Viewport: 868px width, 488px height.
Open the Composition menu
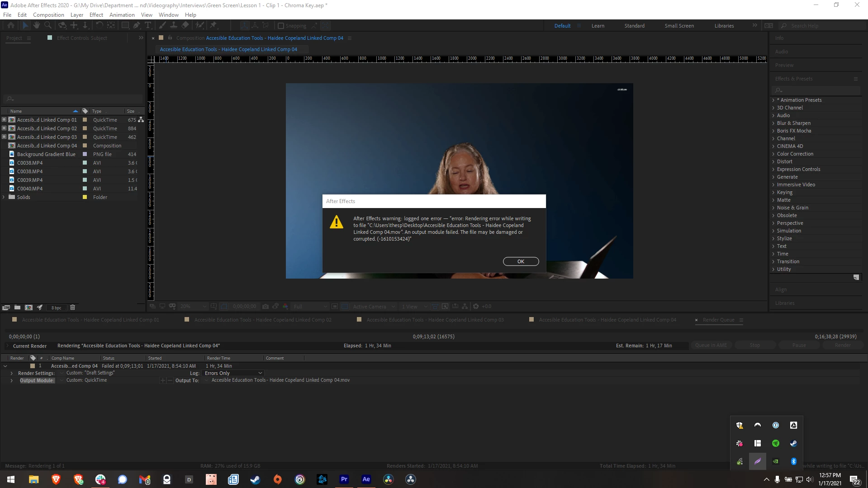[x=48, y=14]
